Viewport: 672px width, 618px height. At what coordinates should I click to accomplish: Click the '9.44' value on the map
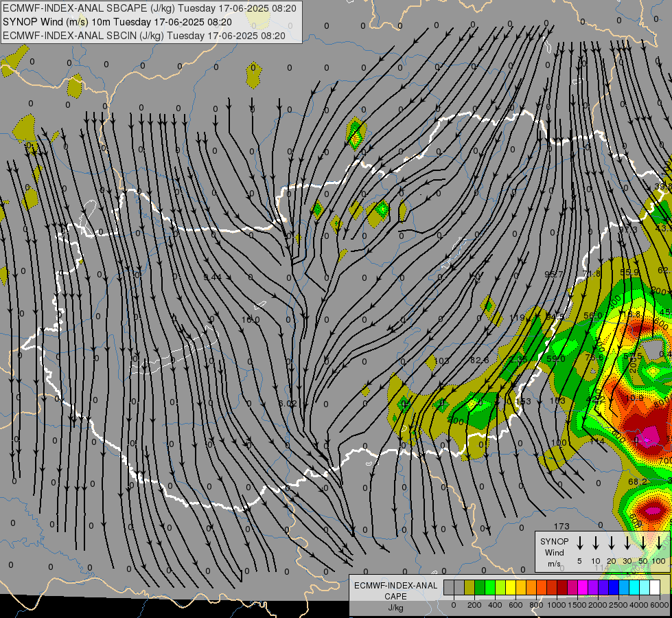pyautogui.click(x=213, y=277)
